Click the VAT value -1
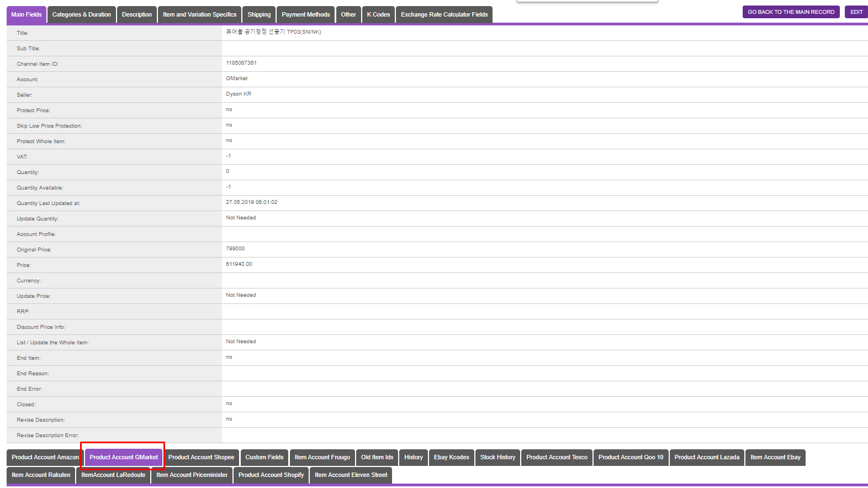The height and width of the screenshot is (488, 868). pos(229,156)
